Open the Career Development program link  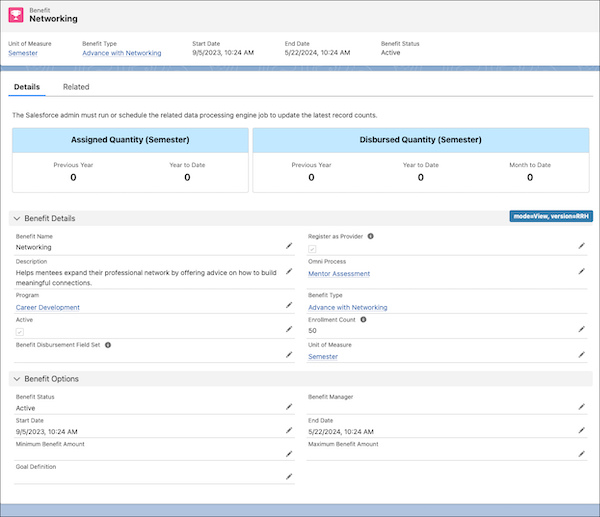point(48,307)
